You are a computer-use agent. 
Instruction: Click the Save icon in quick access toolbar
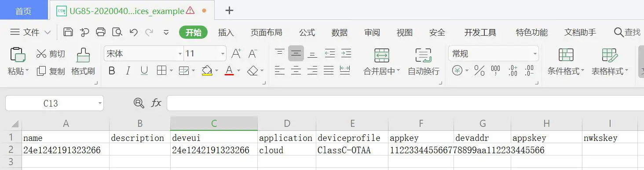(68, 32)
